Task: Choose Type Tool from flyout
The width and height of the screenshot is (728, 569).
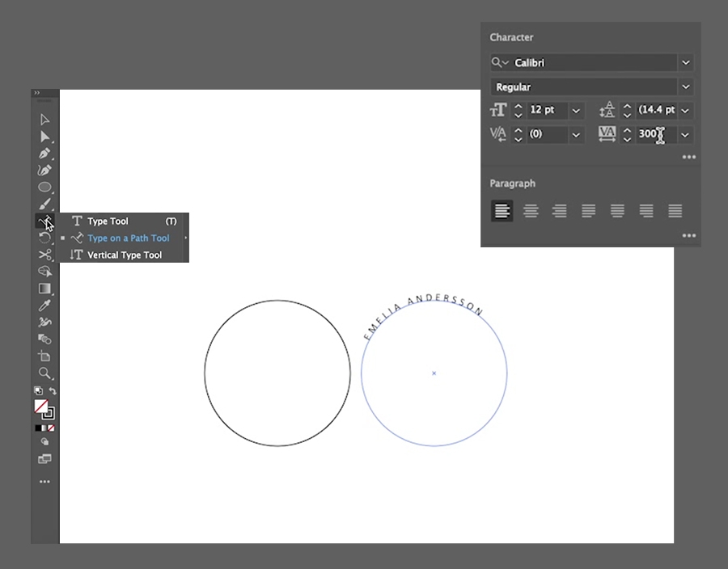Action: click(x=124, y=221)
